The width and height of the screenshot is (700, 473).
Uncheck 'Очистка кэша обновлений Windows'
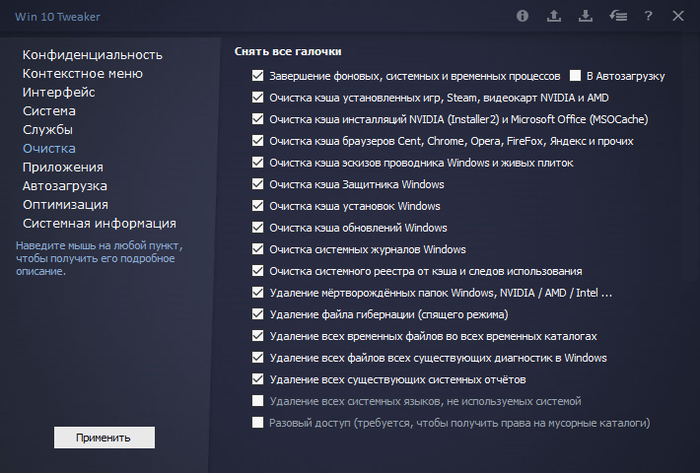coord(258,227)
